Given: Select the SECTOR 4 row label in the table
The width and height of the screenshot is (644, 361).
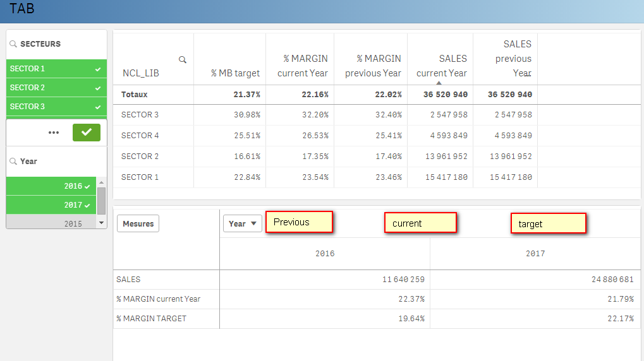Looking at the screenshot, I should pos(140,135).
